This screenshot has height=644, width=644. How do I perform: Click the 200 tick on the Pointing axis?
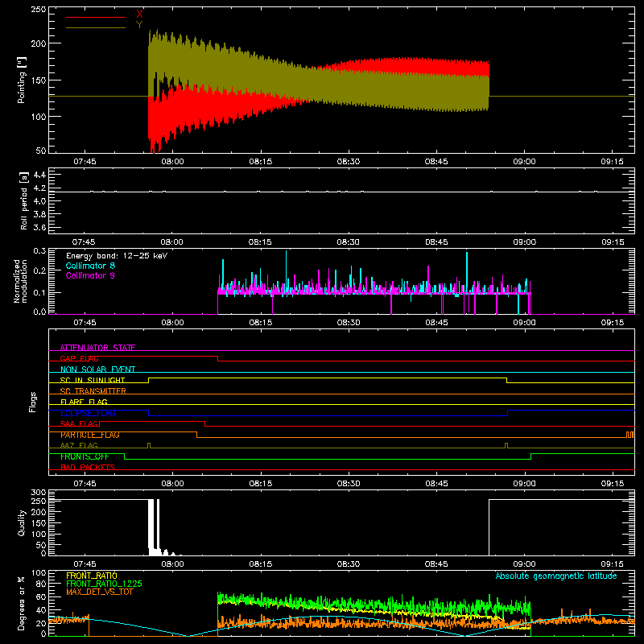coord(39,43)
